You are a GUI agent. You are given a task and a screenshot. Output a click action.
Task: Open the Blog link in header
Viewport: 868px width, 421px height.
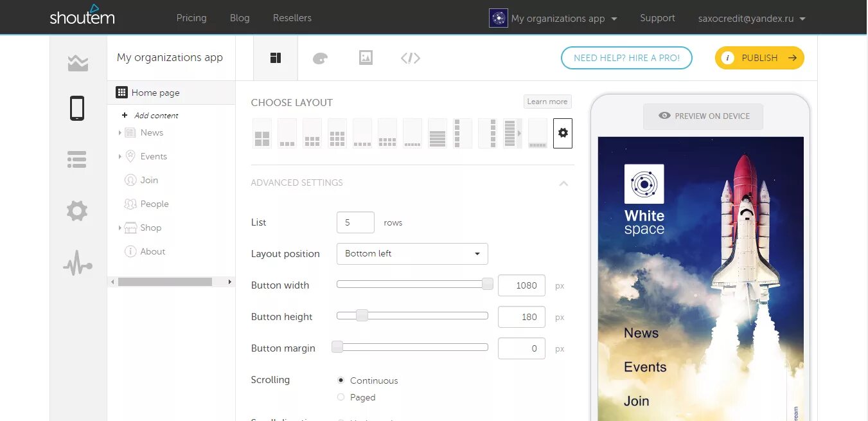[240, 18]
